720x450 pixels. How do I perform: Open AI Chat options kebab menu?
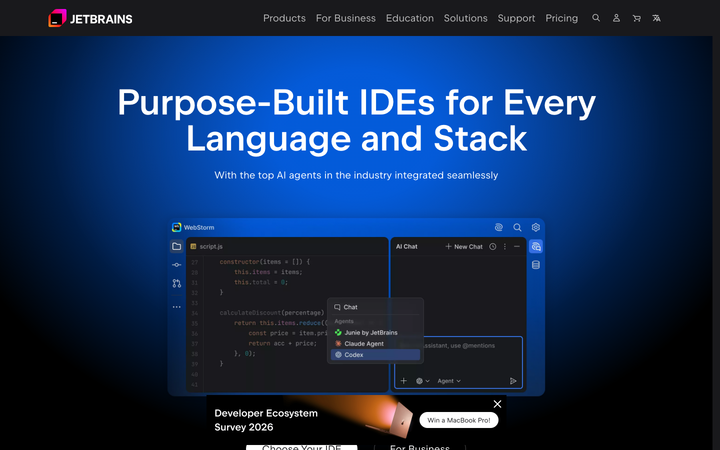tap(505, 247)
